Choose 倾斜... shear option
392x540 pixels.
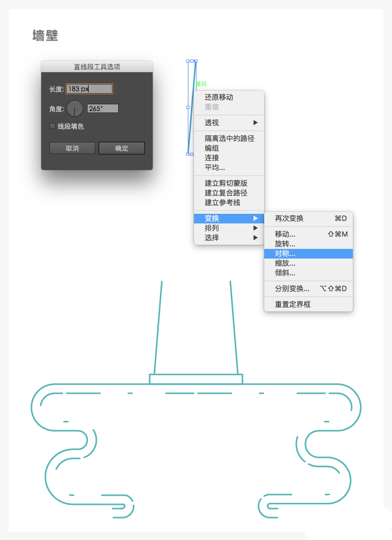309,273
